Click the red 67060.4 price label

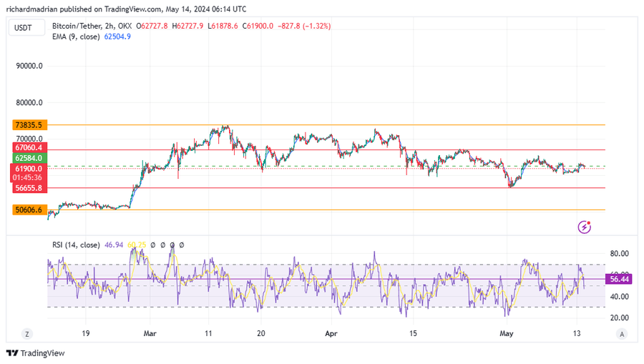[29, 147]
